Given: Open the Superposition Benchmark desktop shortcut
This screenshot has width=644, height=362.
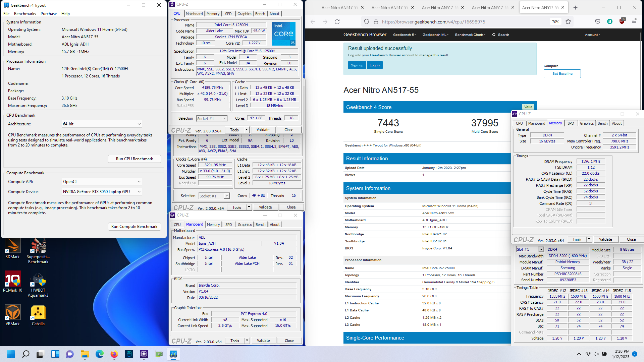Looking at the screenshot, I should (x=38, y=251).
